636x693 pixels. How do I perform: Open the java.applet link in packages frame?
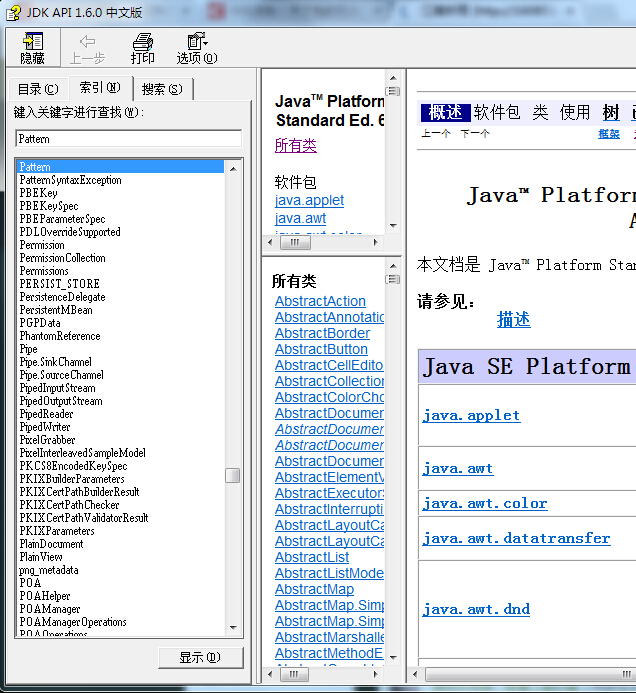click(x=309, y=200)
